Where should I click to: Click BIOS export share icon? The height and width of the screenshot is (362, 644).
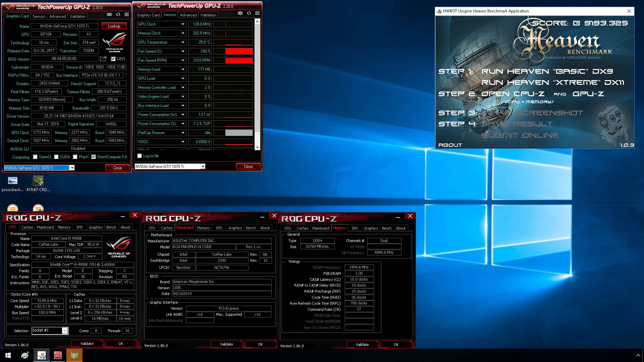pos(104,59)
